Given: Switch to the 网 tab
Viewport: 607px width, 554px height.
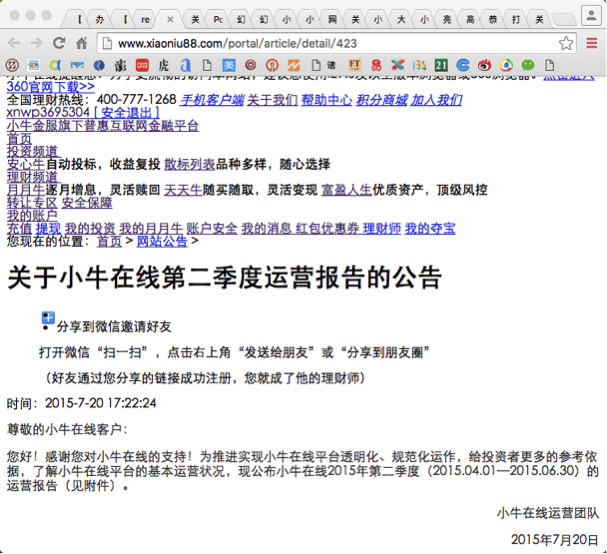Looking at the screenshot, I should point(333,19).
